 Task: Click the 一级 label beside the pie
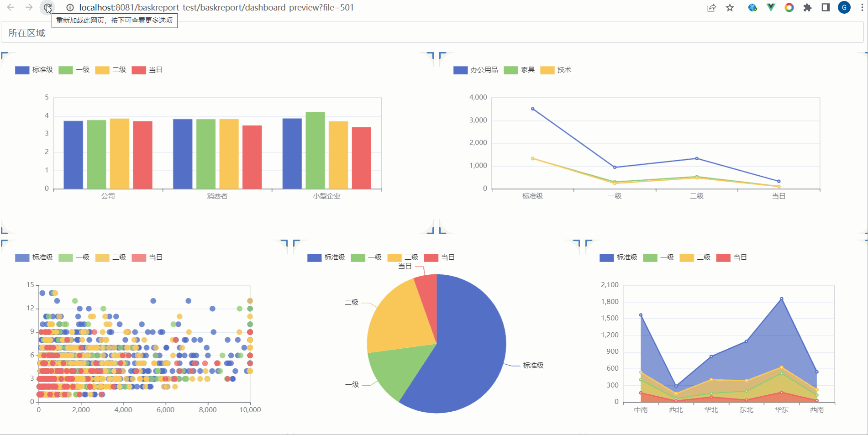[352, 385]
